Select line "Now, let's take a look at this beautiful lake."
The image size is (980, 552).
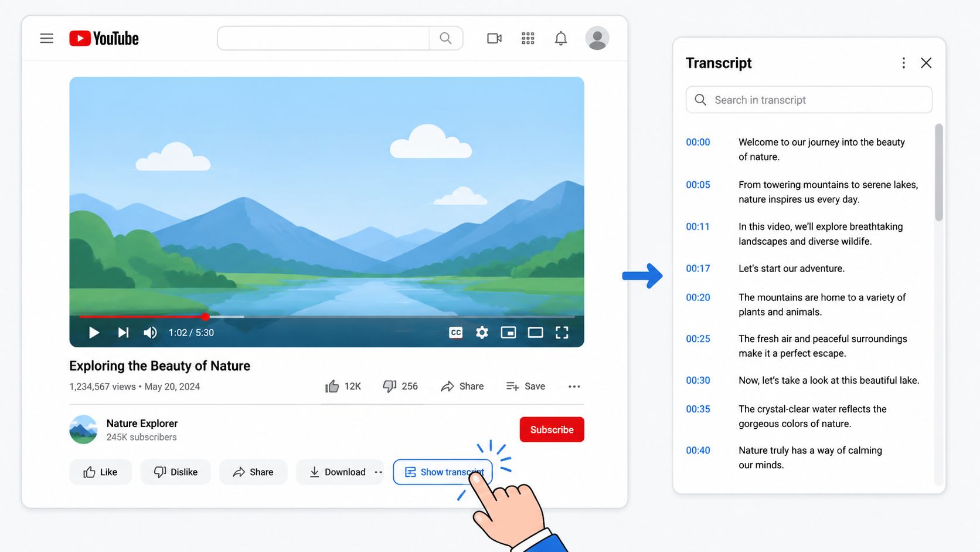click(x=829, y=380)
